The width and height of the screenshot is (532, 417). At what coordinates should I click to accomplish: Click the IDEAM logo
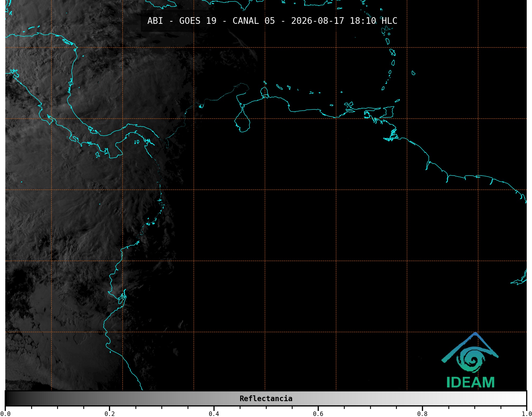pos(470,360)
